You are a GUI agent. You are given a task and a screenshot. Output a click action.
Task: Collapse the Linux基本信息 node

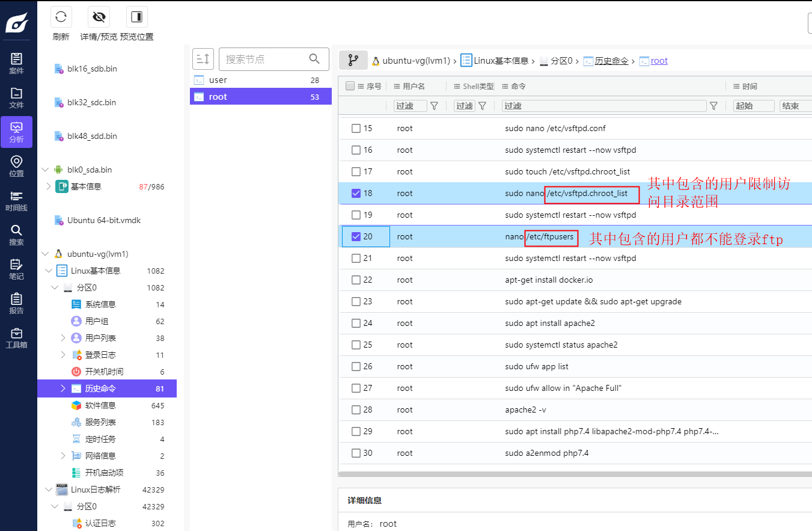(x=49, y=271)
